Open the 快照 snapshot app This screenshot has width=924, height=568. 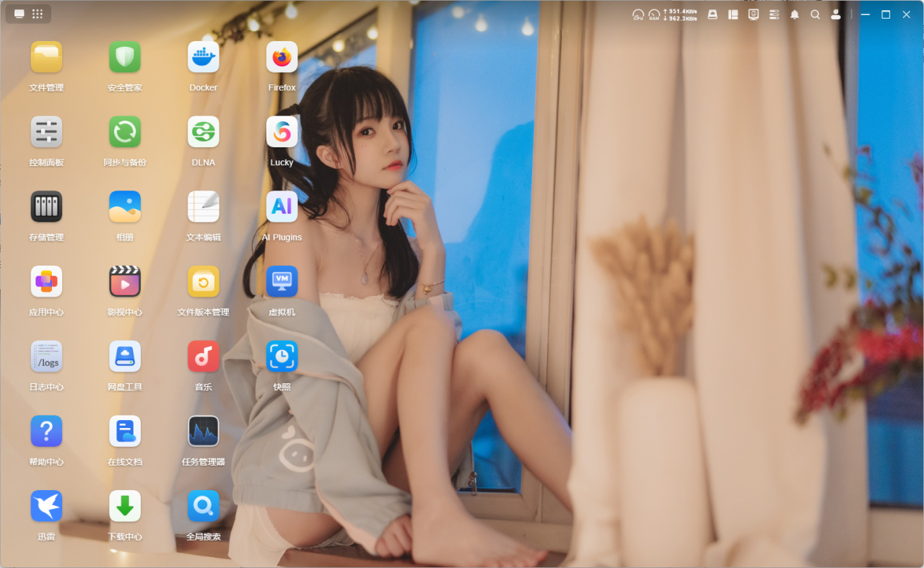pos(282,357)
